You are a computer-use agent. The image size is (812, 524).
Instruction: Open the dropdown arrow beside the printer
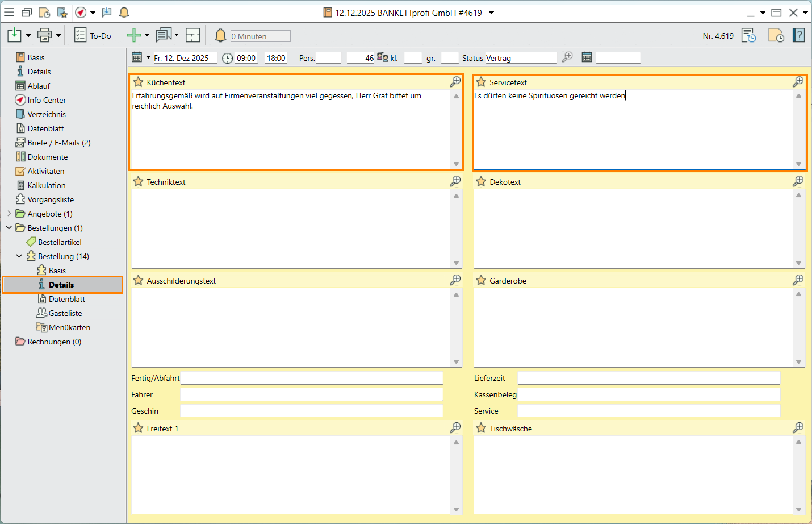point(58,35)
